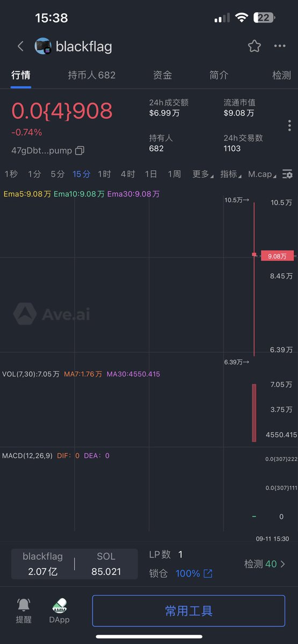Add blackflag to favorites with star icon
This screenshot has width=298, height=644.
click(255, 46)
